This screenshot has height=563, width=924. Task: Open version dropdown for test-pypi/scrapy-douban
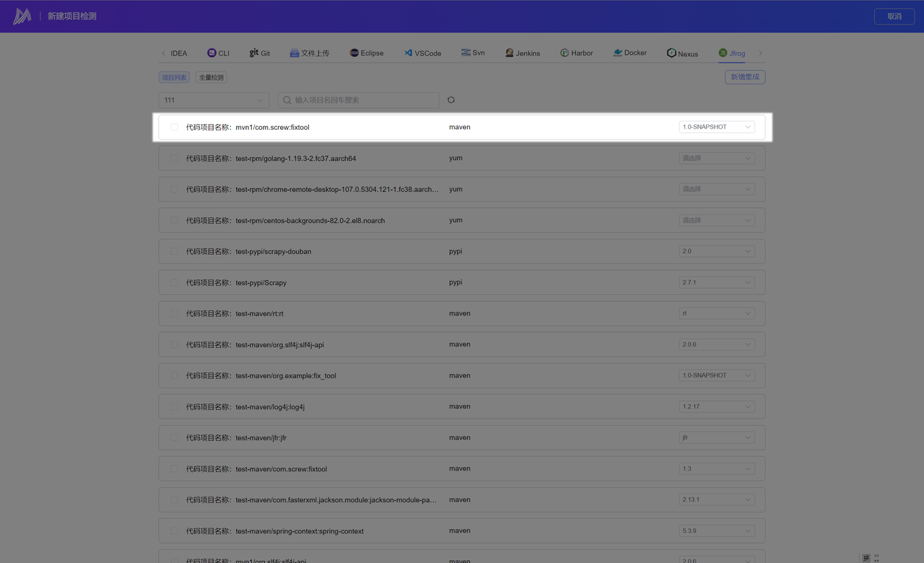(x=716, y=251)
